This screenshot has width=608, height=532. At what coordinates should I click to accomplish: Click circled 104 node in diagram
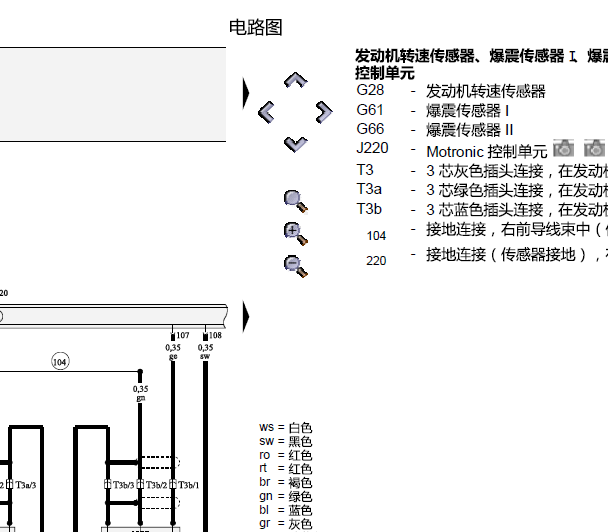pyautogui.click(x=60, y=362)
